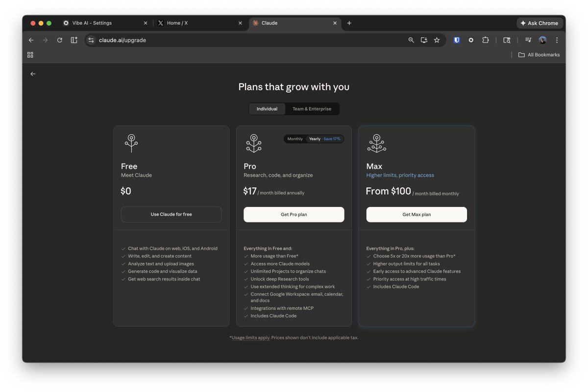The height and width of the screenshot is (392, 588).
Task: Switch to the Home / X tab
Action: point(200,23)
